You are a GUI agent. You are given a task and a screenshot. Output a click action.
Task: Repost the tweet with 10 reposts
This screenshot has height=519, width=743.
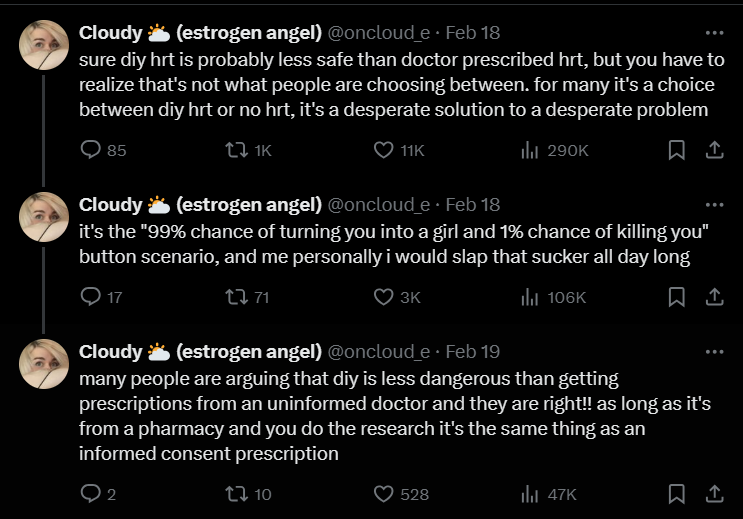239,494
